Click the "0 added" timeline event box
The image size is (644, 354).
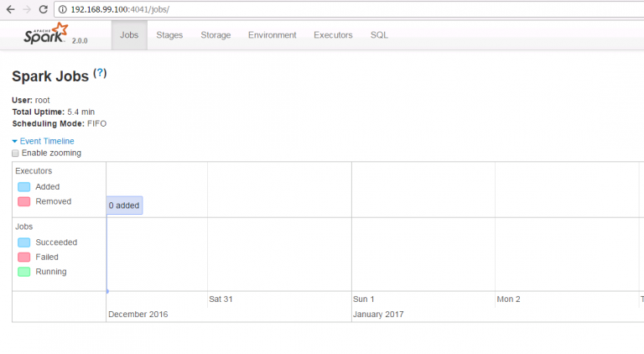point(124,206)
